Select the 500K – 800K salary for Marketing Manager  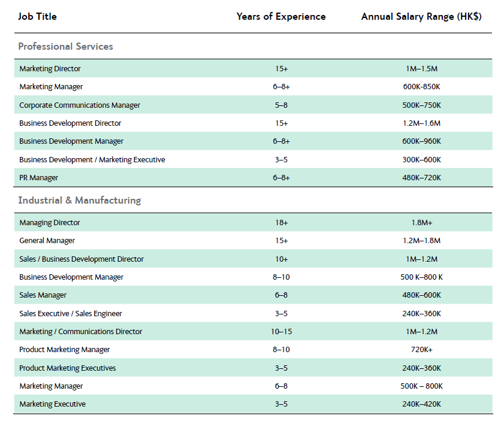click(421, 386)
